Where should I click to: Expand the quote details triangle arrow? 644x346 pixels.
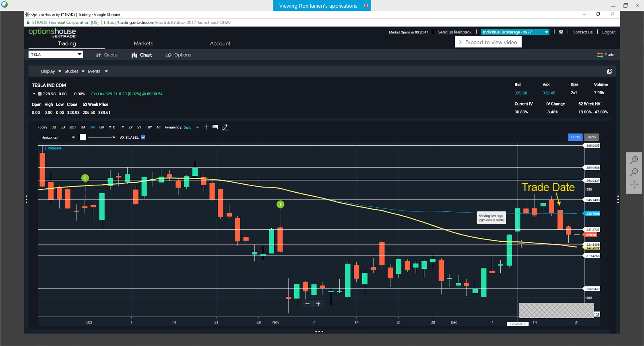34,94
